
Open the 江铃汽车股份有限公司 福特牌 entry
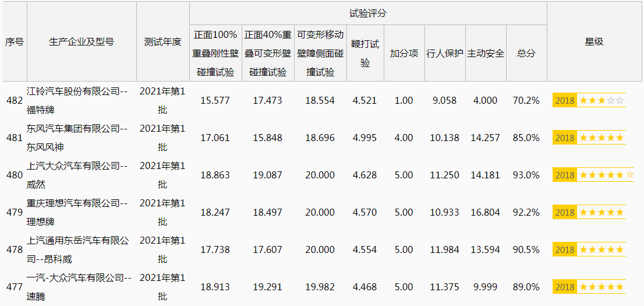coord(77,100)
